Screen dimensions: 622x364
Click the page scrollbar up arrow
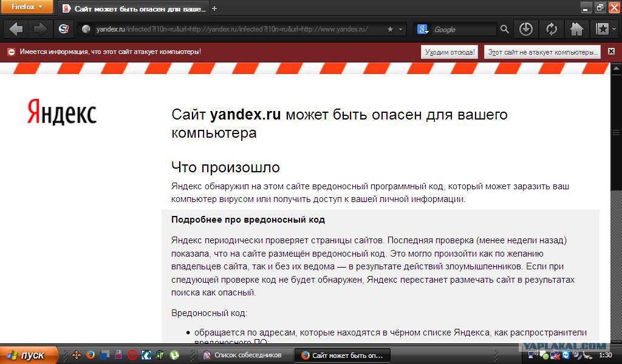(x=616, y=69)
